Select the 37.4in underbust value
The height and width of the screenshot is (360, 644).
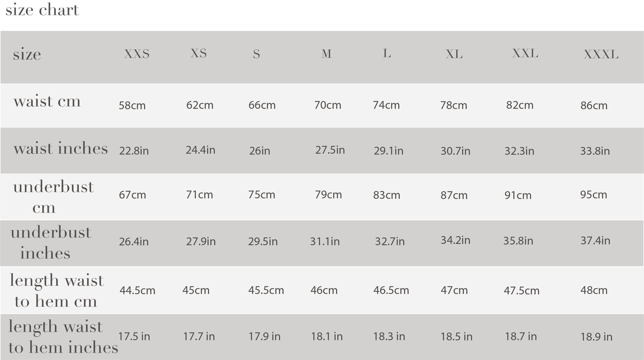click(595, 240)
